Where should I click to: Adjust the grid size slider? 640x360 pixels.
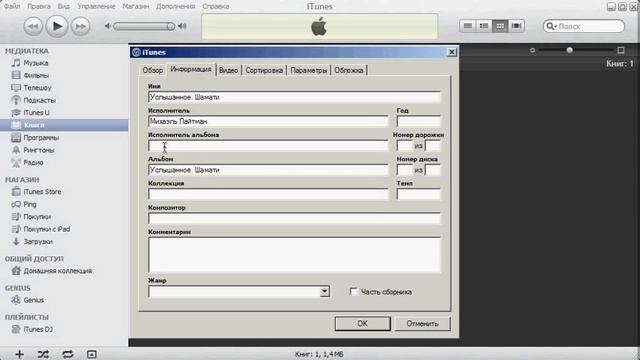pyautogui.click(x=576, y=50)
